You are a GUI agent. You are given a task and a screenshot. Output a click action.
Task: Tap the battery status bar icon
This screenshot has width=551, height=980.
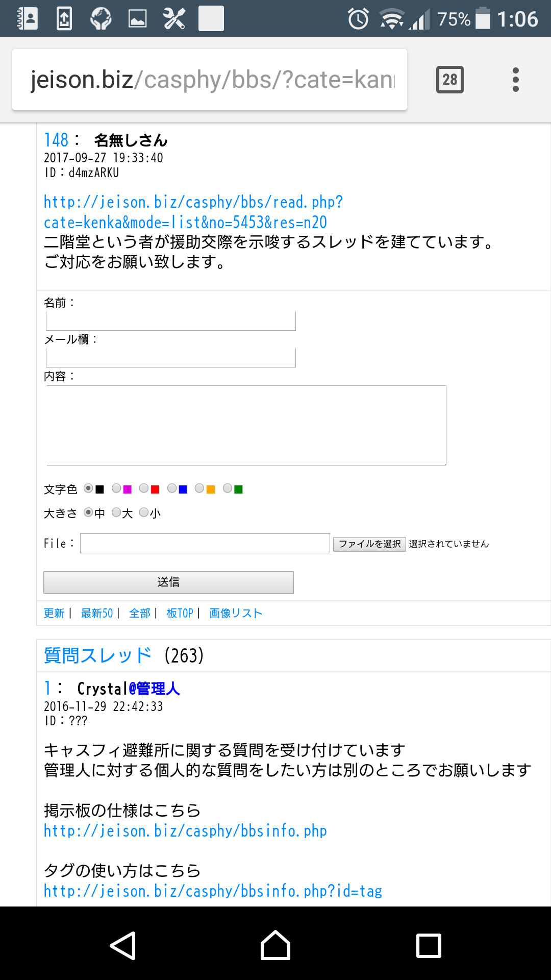(483, 19)
